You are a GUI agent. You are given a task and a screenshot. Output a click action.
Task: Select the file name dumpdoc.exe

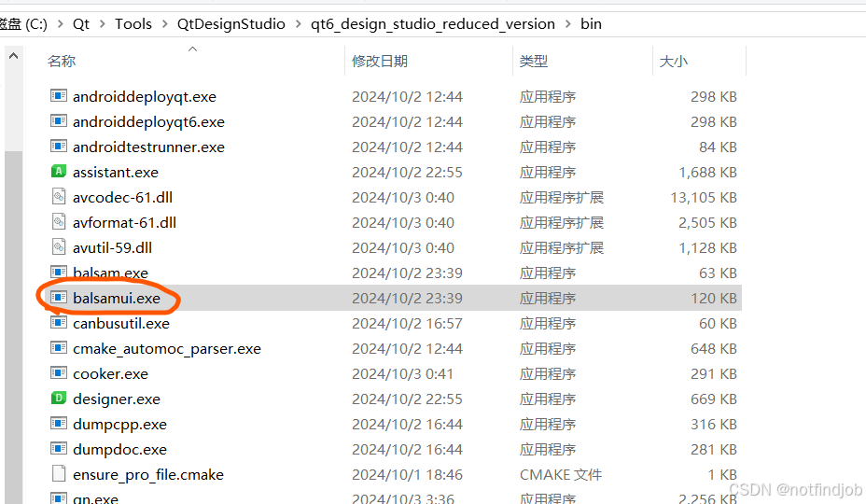(x=119, y=449)
